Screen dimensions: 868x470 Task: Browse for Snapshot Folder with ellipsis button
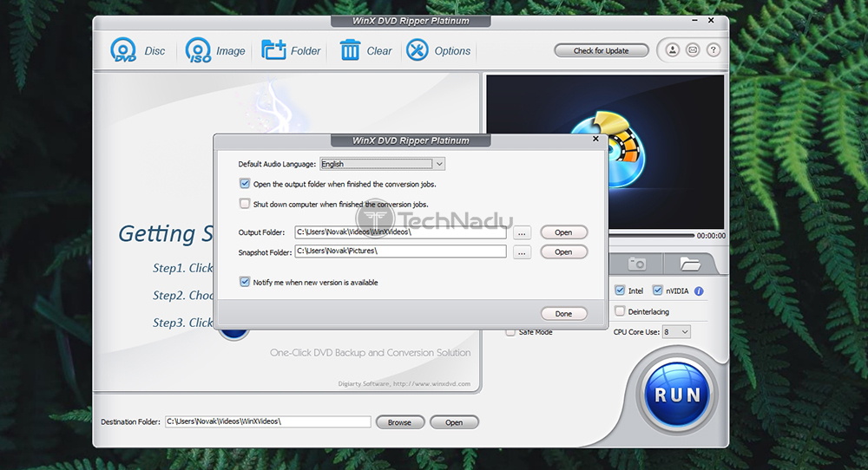[x=522, y=252]
